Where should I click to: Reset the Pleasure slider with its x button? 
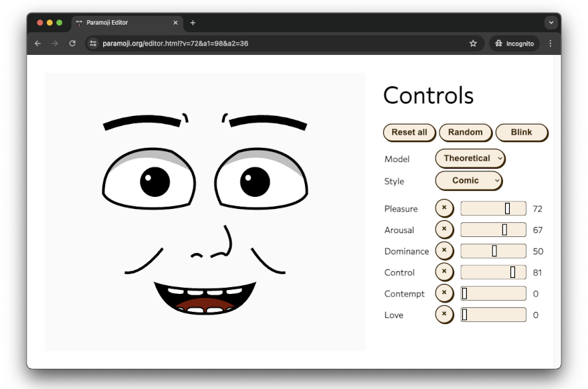tap(444, 208)
